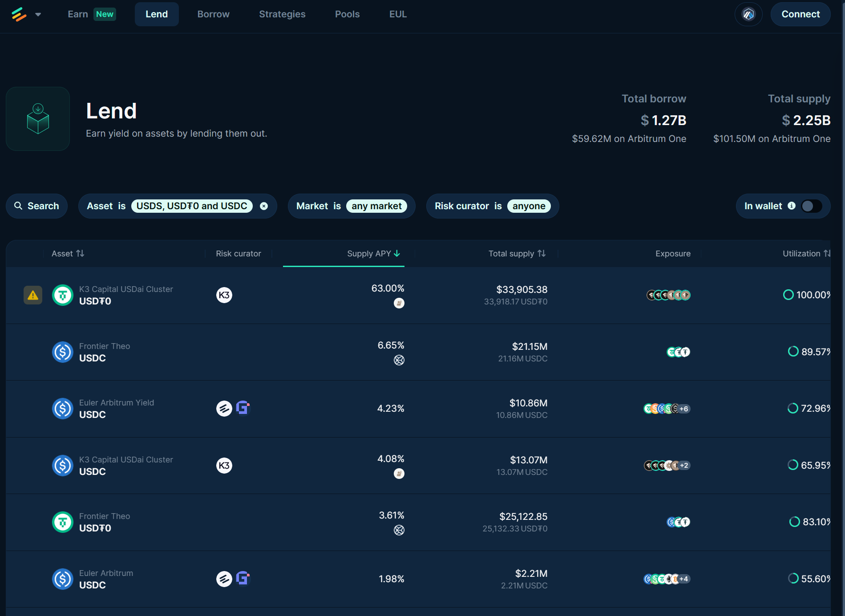Screen dimensions: 845x616
Task: Open the Strategies tab
Action: click(282, 14)
